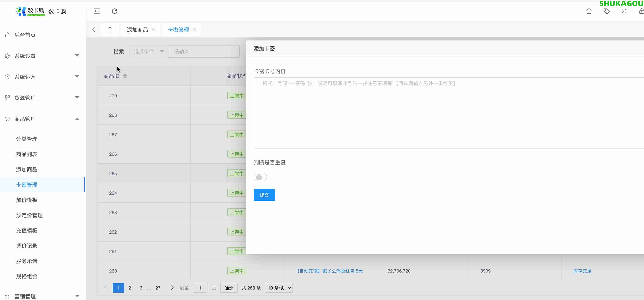Click the 后台首页 home icon
Image resolution: width=644 pixels, height=300 pixels.
click(7, 35)
